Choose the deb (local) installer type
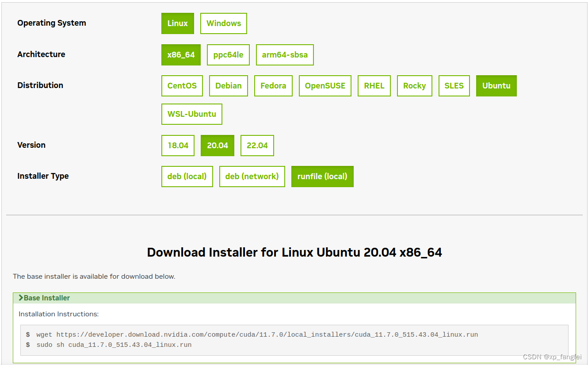The height and width of the screenshot is (365, 588). coord(187,176)
